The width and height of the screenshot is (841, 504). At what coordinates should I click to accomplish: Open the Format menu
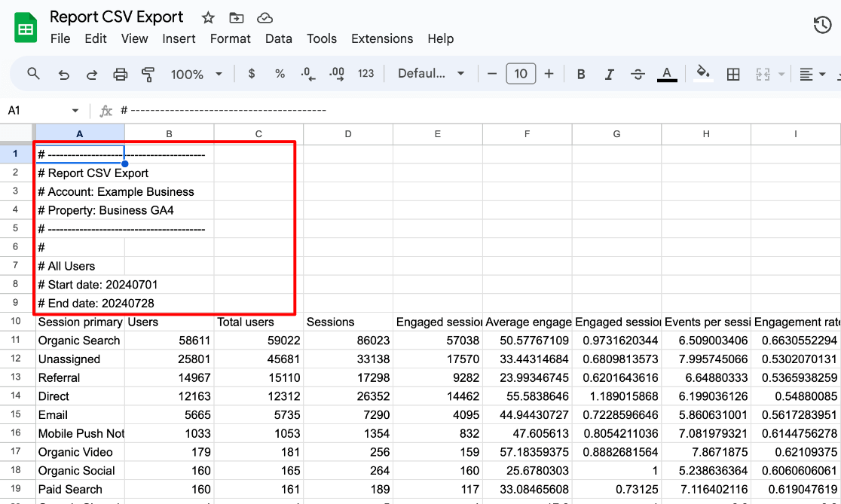tap(231, 38)
